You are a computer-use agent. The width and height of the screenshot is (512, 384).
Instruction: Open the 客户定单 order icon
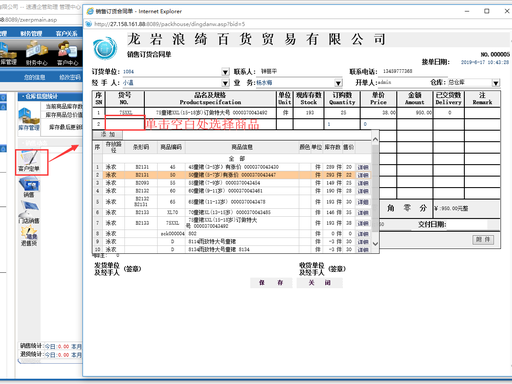(29, 161)
